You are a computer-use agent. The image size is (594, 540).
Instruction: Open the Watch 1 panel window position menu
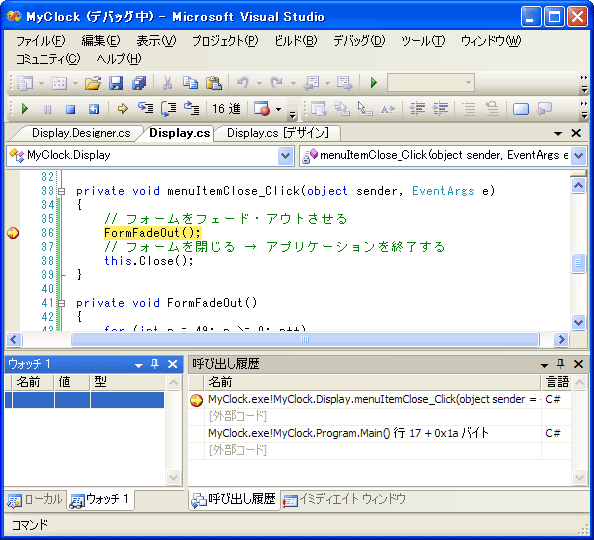coord(139,365)
